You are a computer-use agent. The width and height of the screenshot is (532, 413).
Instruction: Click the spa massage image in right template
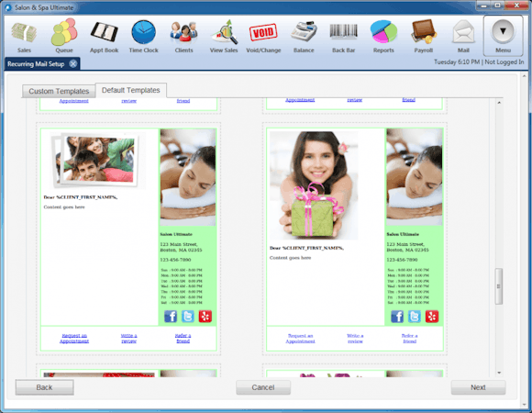tap(415, 177)
